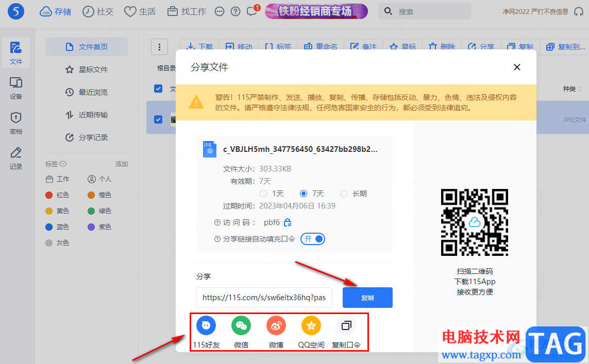The width and height of the screenshot is (589, 364).
Task: Open the three-dot more actions button
Action: click(x=159, y=47)
